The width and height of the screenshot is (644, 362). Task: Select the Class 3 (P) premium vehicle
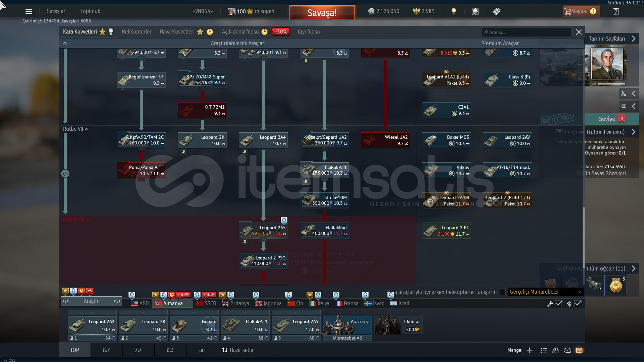point(507,80)
